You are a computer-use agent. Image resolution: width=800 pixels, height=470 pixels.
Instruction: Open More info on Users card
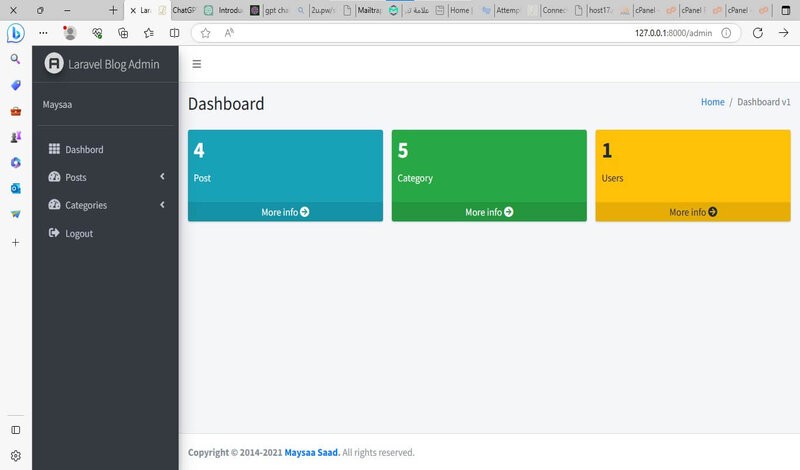[693, 212]
